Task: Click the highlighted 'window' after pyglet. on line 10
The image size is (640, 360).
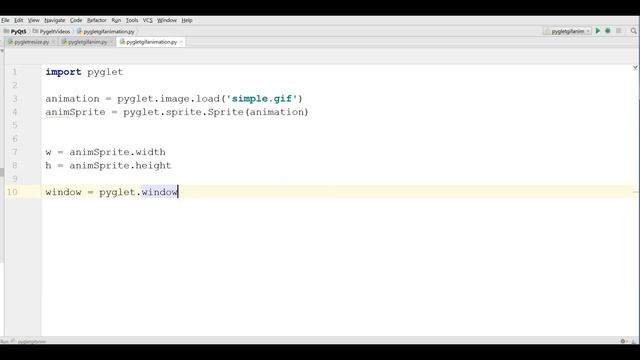Action: 160,192
